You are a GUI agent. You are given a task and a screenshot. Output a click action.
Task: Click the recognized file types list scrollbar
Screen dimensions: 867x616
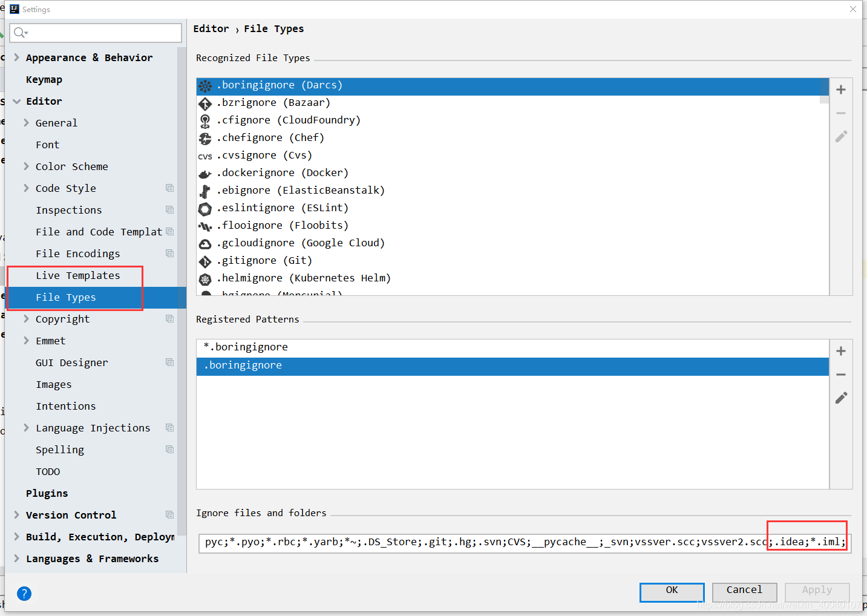[x=824, y=91]
